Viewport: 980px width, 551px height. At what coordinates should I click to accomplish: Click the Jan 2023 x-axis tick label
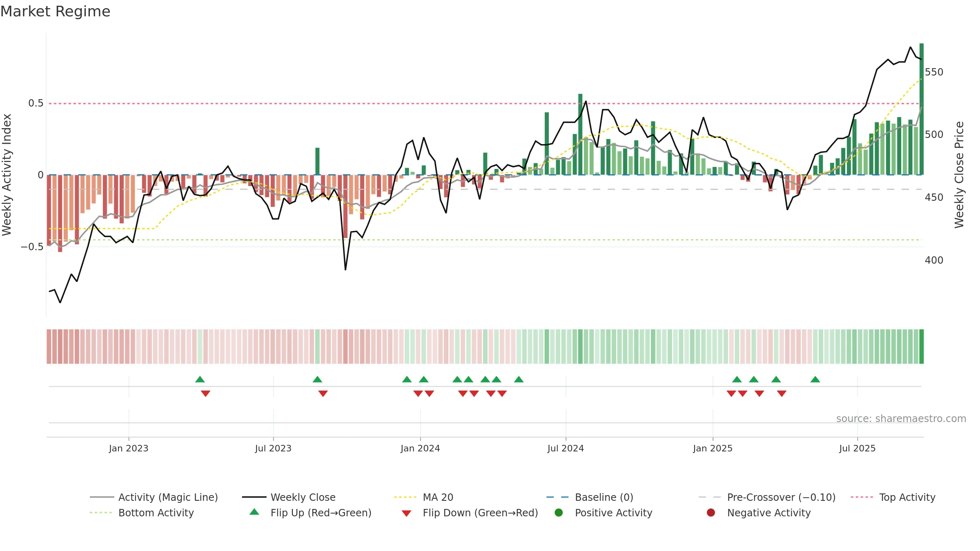tap(129, 448)
